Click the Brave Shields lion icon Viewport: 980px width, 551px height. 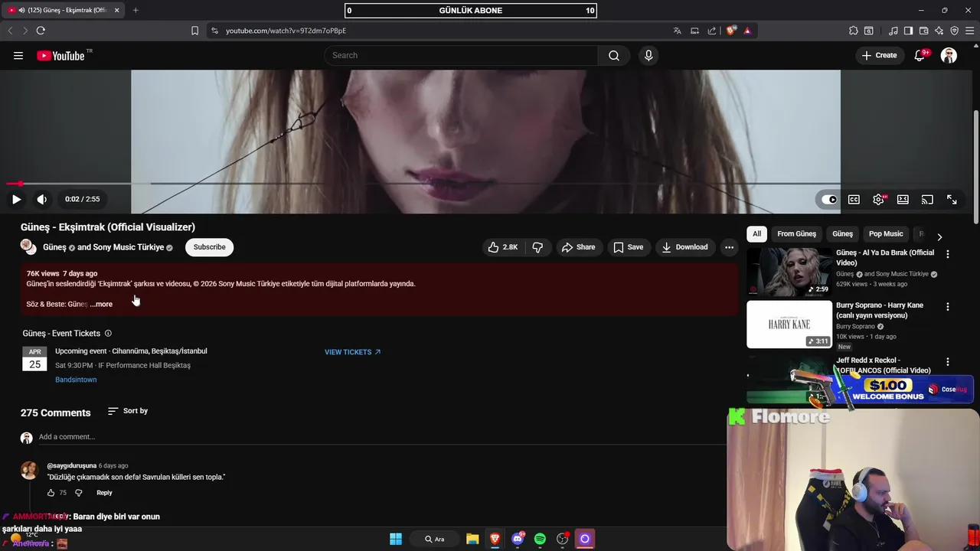731,31
